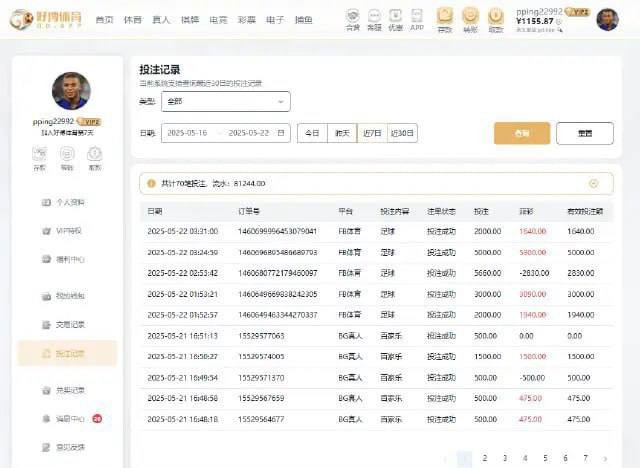
Task: Select the 今日 date range filter
Action: pos(313,133)
